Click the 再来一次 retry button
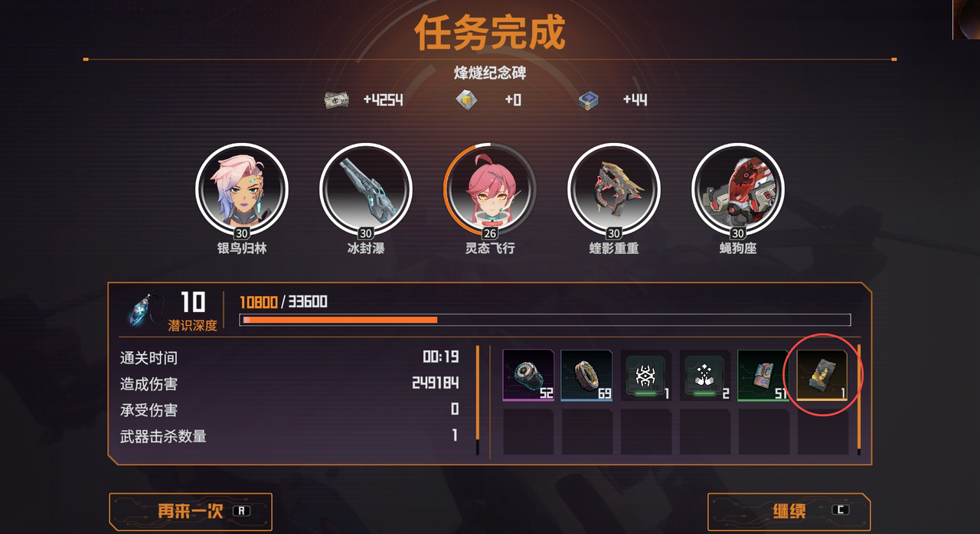The height and width of the screenshot is (534, 980). pyautogui.click(x=191, y=511)
